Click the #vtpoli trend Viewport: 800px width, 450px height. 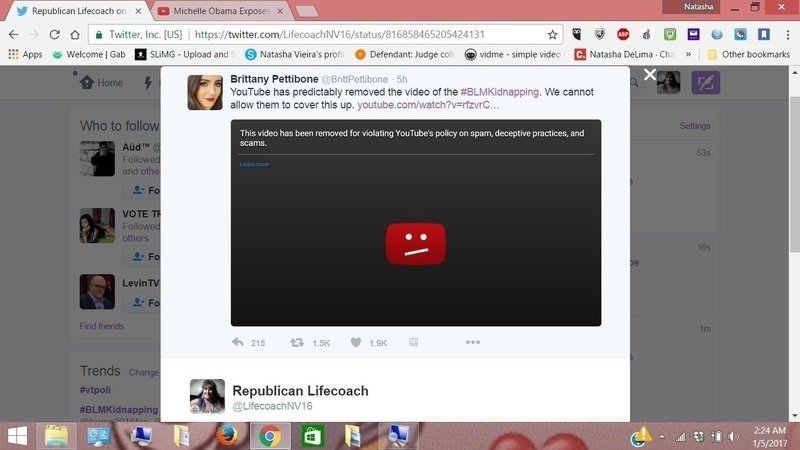[x=95, y=390]
